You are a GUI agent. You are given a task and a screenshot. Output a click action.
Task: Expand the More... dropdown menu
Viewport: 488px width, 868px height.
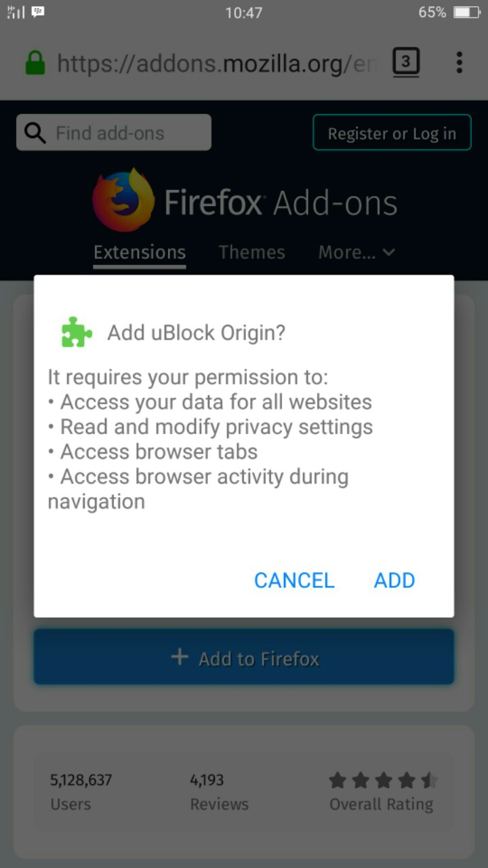coord(357,252)
